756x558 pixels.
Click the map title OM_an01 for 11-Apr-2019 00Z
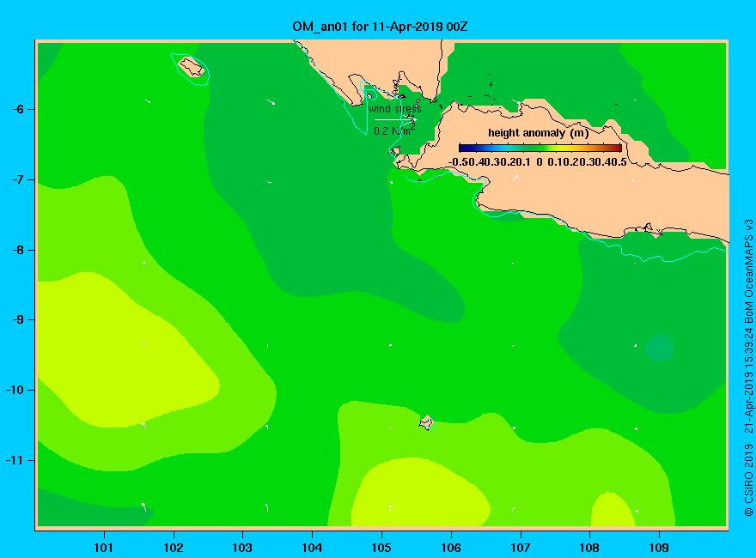coord(380,27)
